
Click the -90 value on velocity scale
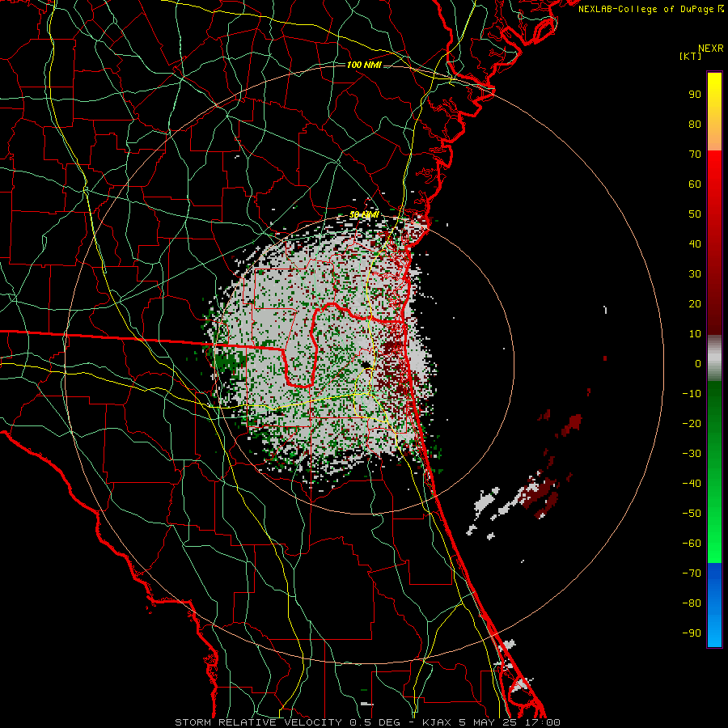[x=692, y=633]
